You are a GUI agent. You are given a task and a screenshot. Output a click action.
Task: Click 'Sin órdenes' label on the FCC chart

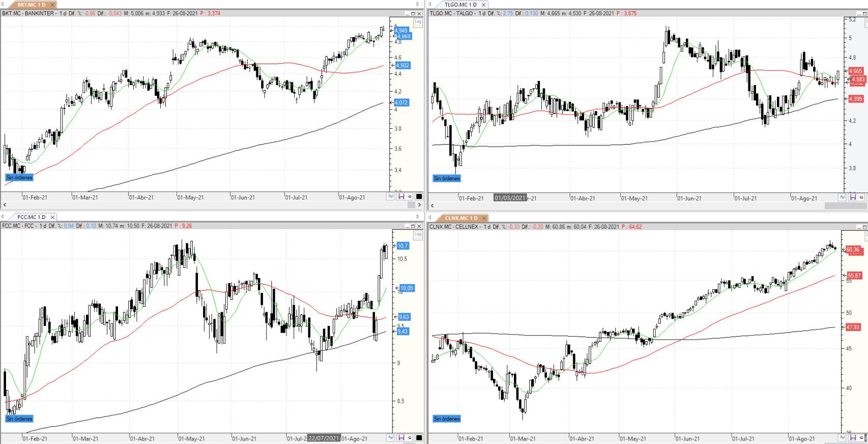(19, 419)
